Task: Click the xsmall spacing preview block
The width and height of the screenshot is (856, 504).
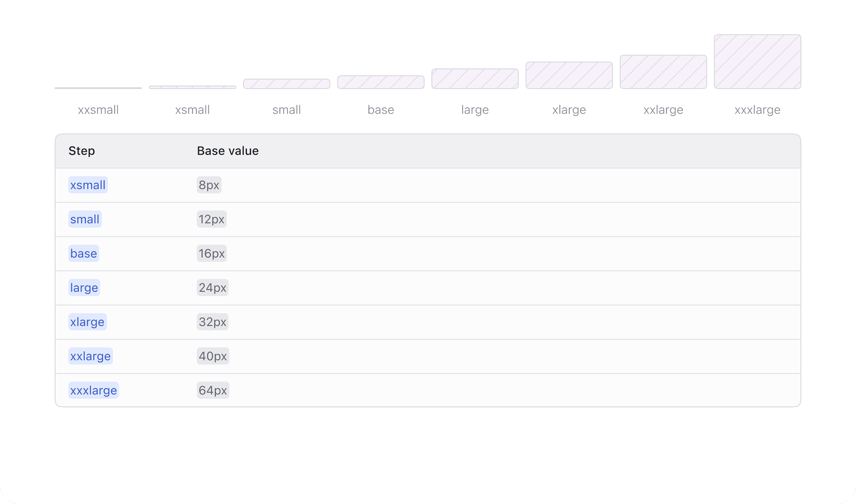Action: coord(192,87)
